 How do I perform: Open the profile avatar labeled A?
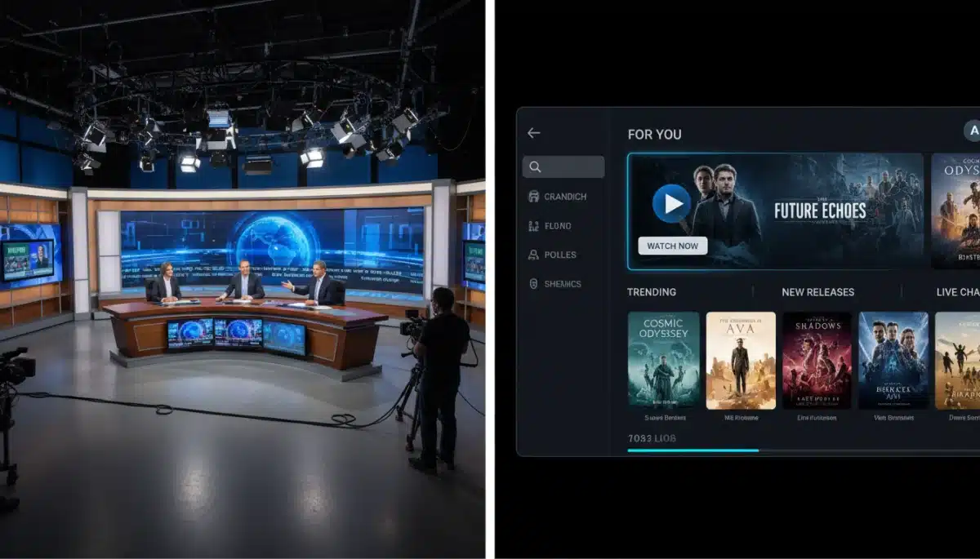[x=973, y=131]
